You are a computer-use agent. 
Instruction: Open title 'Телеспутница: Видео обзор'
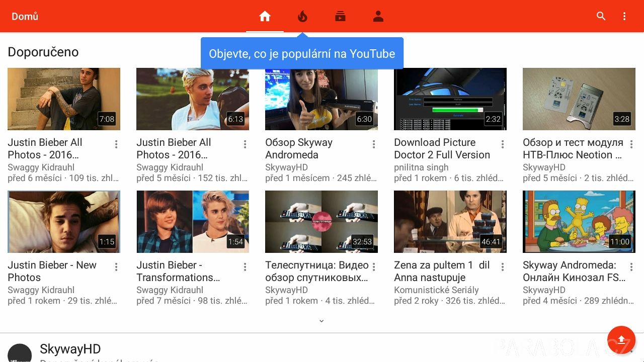[x=317, y=271]
